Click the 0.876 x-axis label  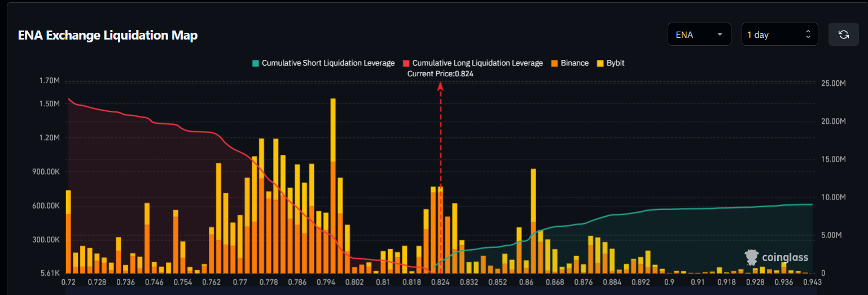click(x=584, y=281)
